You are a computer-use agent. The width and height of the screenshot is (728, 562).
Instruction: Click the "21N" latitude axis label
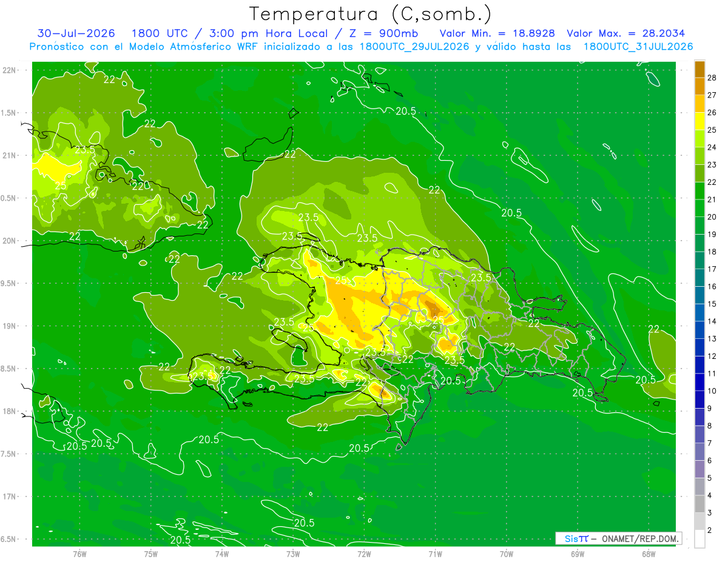[x=10, y=155]
